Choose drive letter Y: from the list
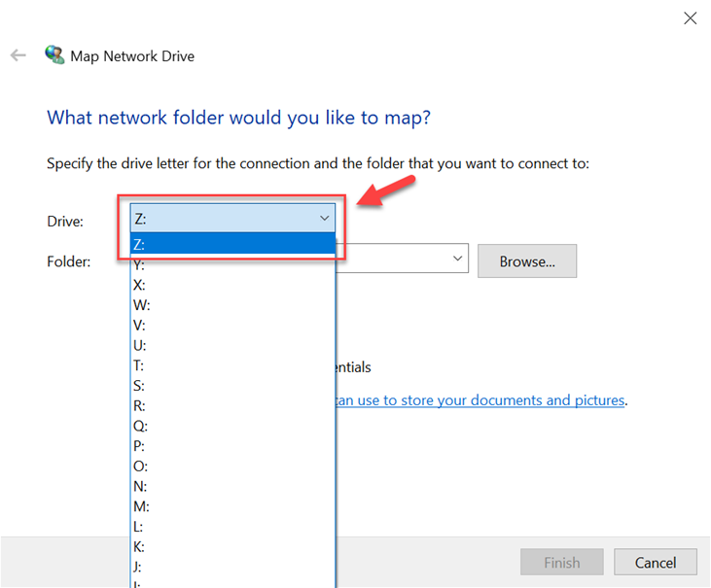The height and width of the screenshot is (588, 711). coord(231,264)
